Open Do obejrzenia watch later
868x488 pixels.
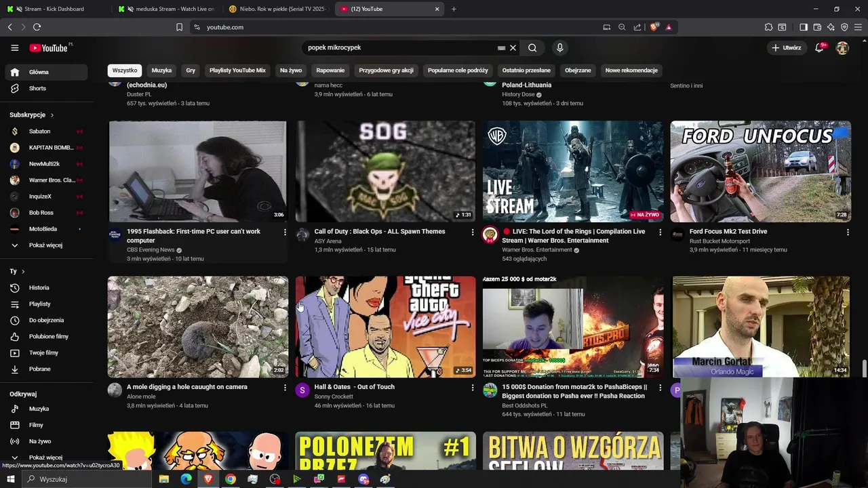coord(46,320)
